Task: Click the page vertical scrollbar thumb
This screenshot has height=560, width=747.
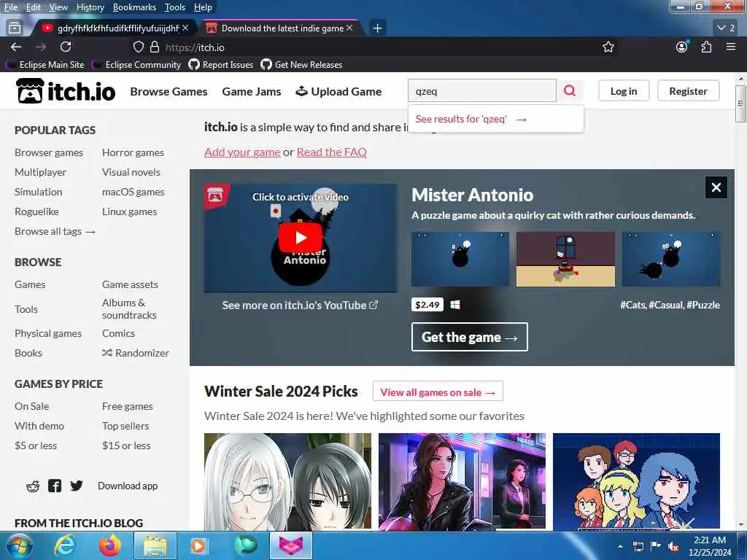Action: click(x=740, y=104)
